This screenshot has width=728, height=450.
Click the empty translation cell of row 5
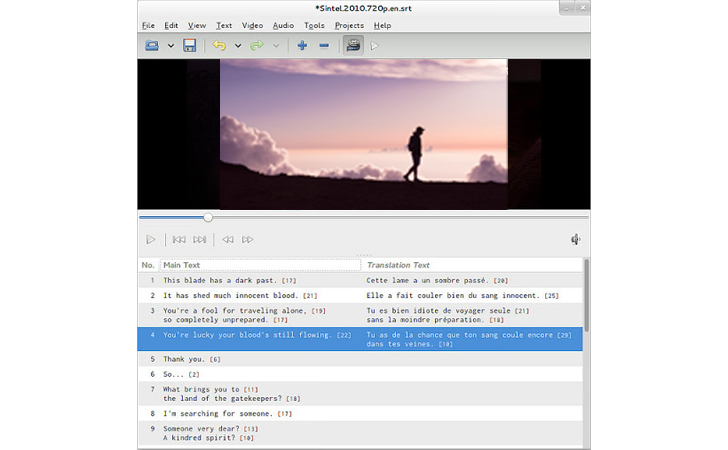[x=473, y=359]
